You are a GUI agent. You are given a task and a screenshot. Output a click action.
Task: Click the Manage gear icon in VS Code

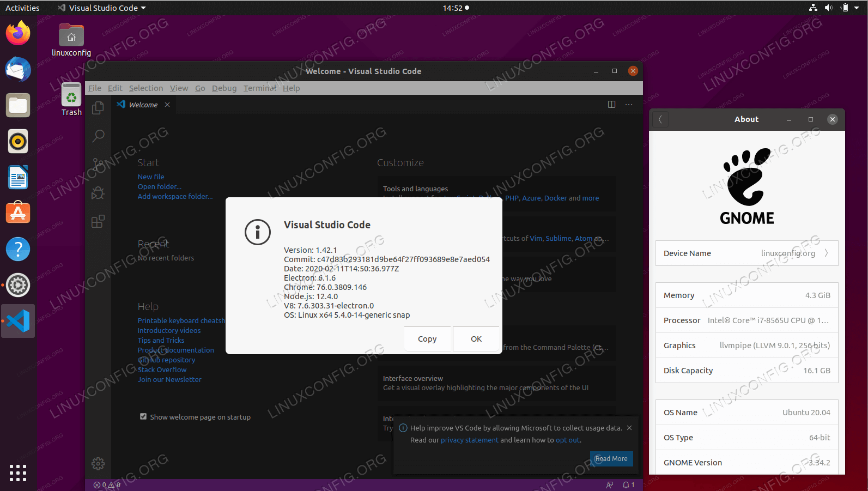98,464
